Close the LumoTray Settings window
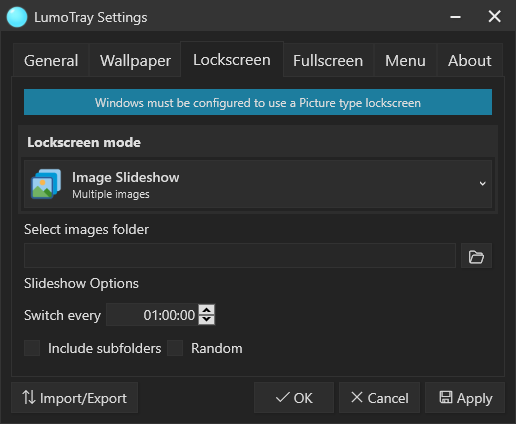Image resolution: width=516 pixels, height=424 pixels. (494, 16)
